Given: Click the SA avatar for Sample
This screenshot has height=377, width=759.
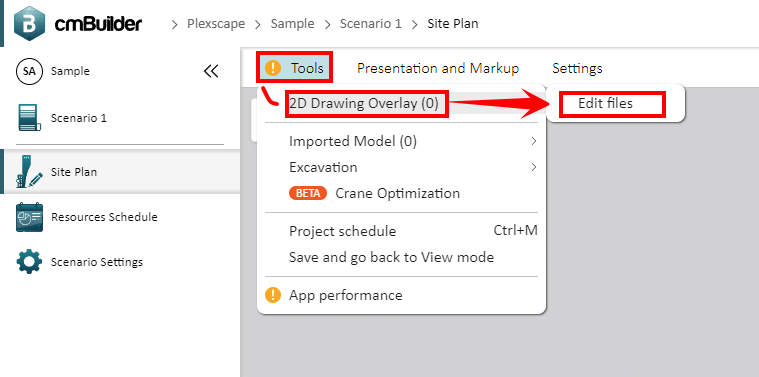Looking at the screenshot, I should pyautogui.click(x=29, y=71).
